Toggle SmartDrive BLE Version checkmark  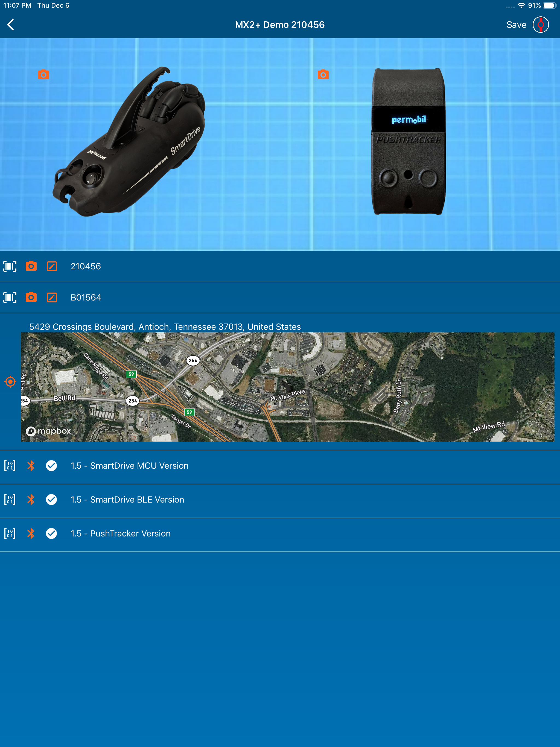51,499
